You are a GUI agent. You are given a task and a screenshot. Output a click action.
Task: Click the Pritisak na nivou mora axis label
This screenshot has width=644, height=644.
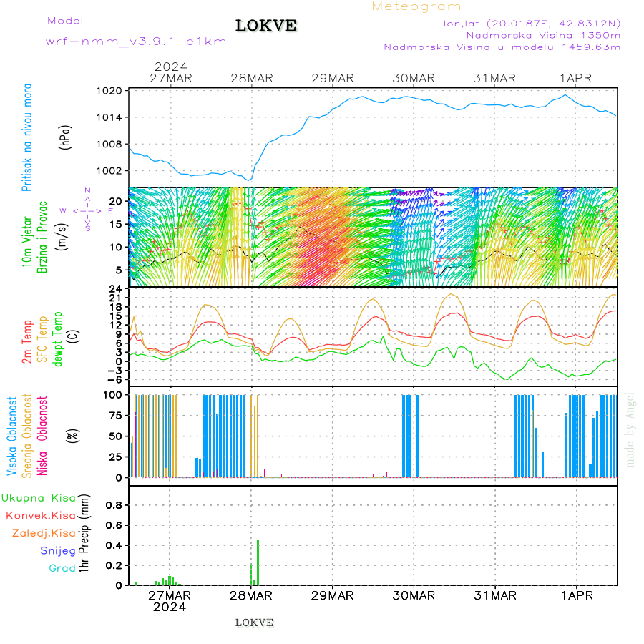click(x=27, y=137)
